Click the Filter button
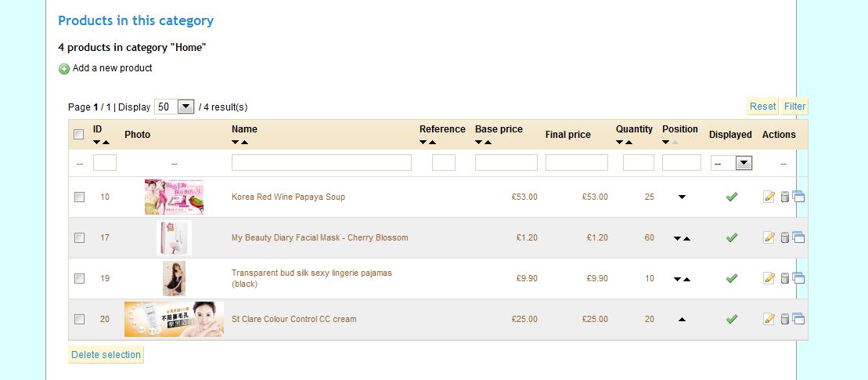The width and height of the screenshot is (868, 380). [x=794, y=107]
